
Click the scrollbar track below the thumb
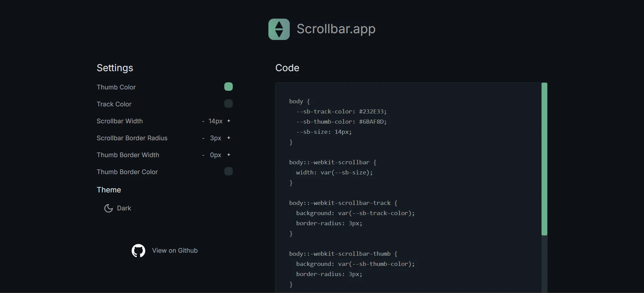click(544, 264)
